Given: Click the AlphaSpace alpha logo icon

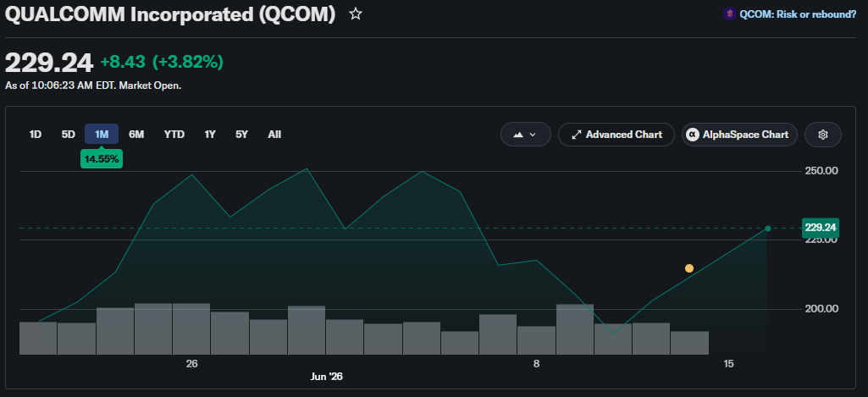Looking at the screenshot, I should [692, 135].
